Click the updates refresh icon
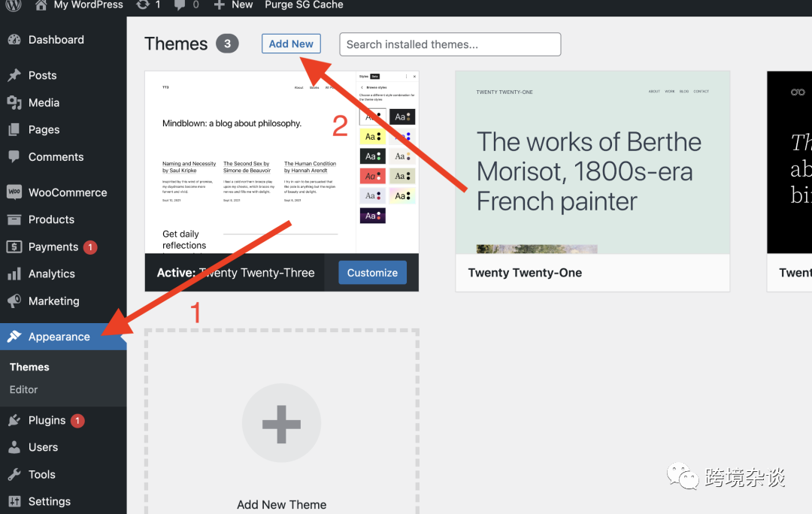This screenshot has width=812, height=514. [142, 5]
